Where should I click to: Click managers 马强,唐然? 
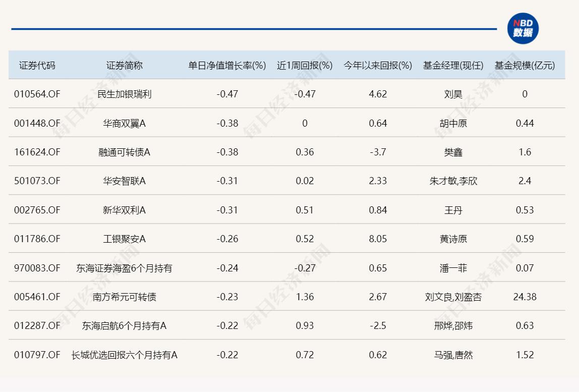point(453,355)
